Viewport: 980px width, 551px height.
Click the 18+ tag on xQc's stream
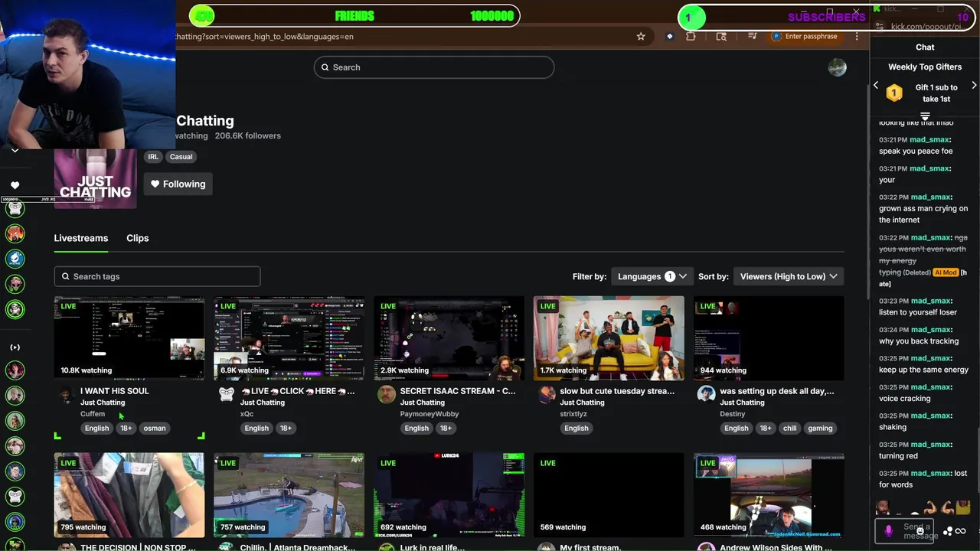286,428
